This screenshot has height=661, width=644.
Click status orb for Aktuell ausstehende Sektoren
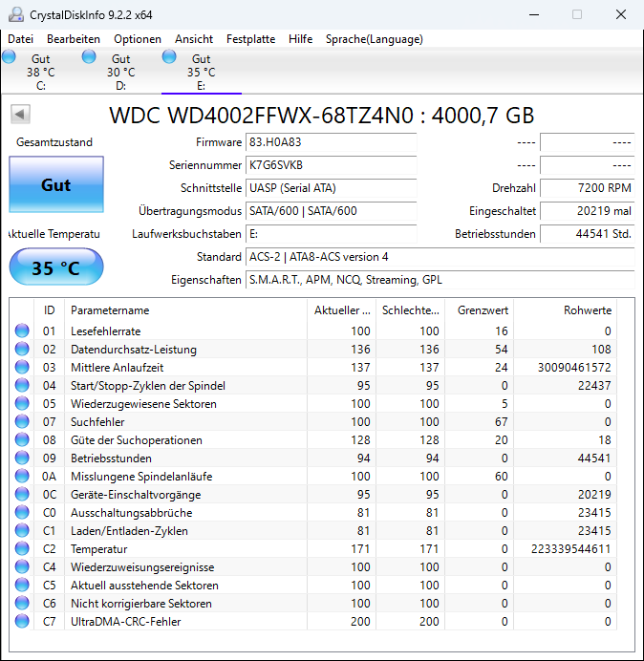pos(22,585)
